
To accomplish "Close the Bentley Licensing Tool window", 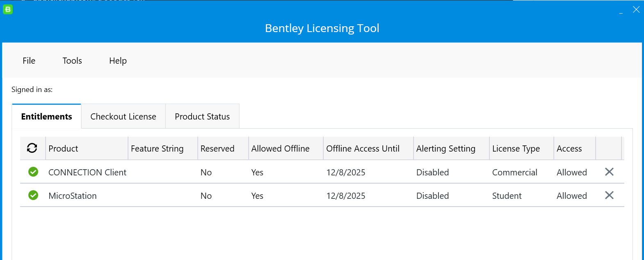I will (636, 10).
